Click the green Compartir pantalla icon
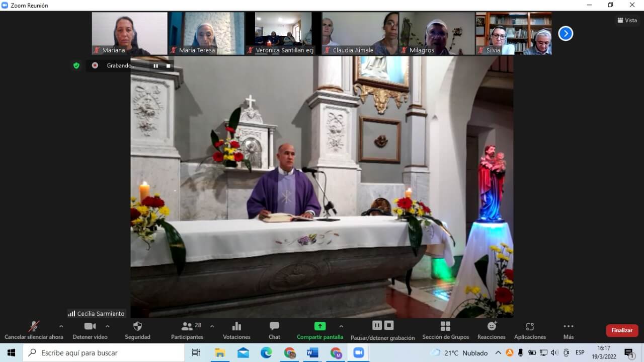Image resolution: width=644 pixels, height=362 pixels. tap(320, 326)
